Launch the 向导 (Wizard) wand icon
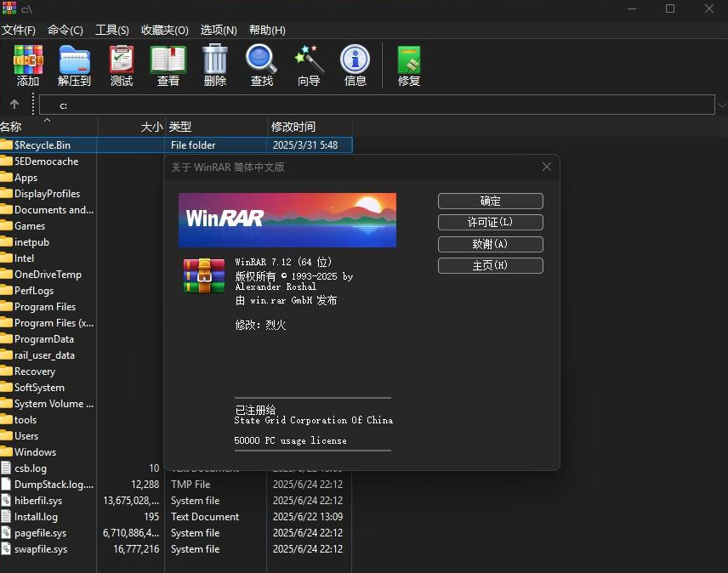This screenshot has height=573, width=728. click(309, 59)
